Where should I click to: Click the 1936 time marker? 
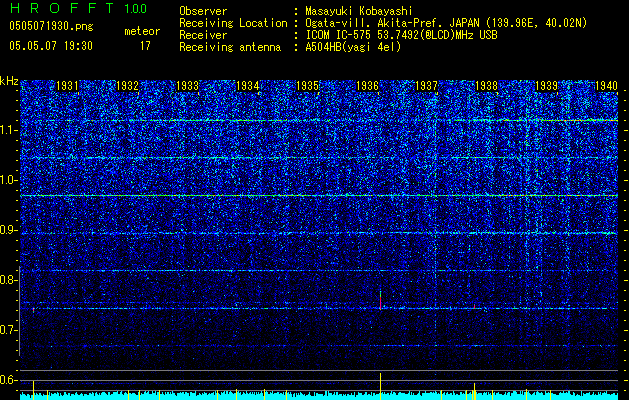(x=367, y=85)
